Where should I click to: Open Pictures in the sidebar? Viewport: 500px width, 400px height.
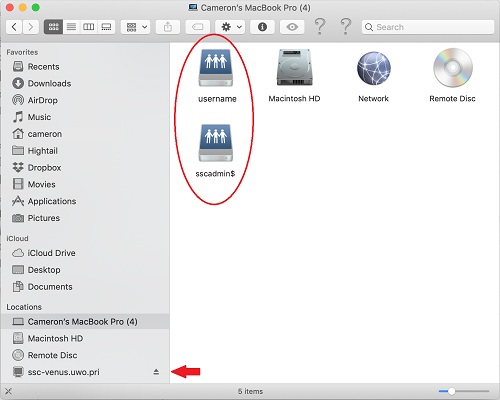[85, 218]
